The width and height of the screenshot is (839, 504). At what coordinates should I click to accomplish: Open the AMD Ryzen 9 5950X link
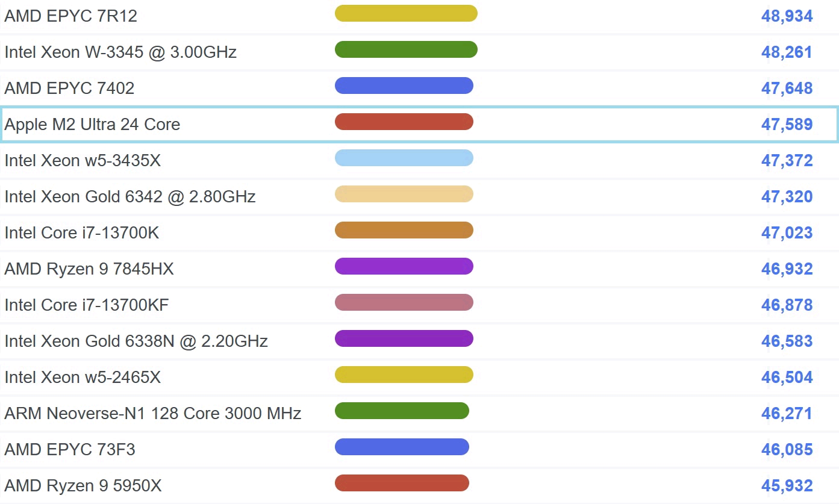[x=83, y=486]
